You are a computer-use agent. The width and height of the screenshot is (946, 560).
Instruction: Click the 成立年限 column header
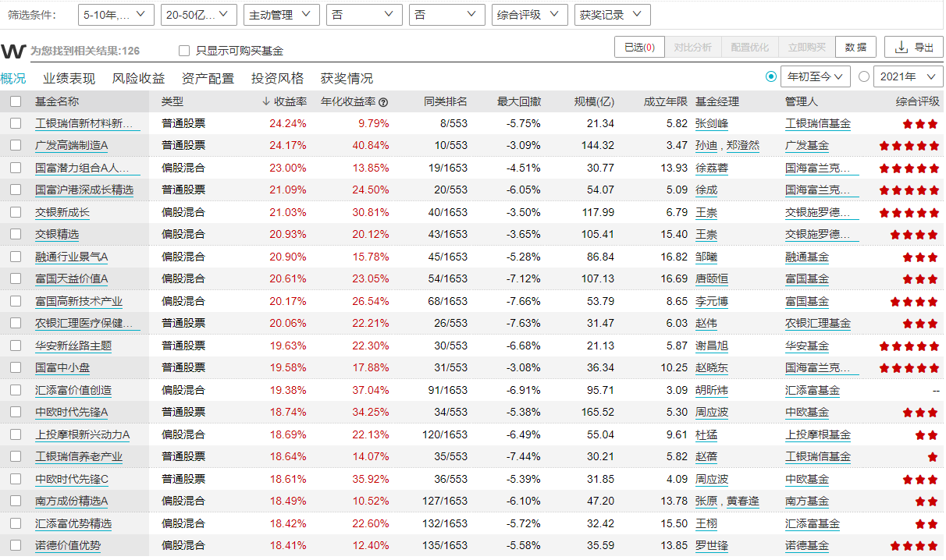[x=666, y=101]
